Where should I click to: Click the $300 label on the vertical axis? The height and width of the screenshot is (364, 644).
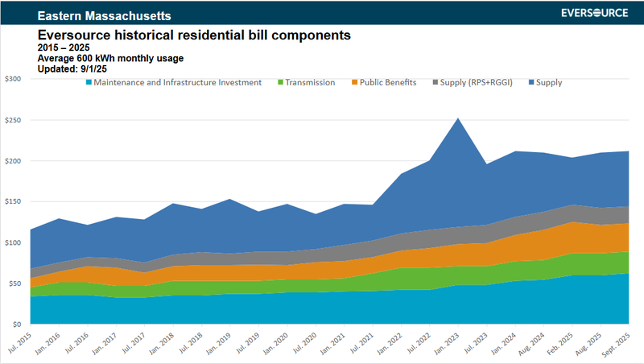click(14, 79)
